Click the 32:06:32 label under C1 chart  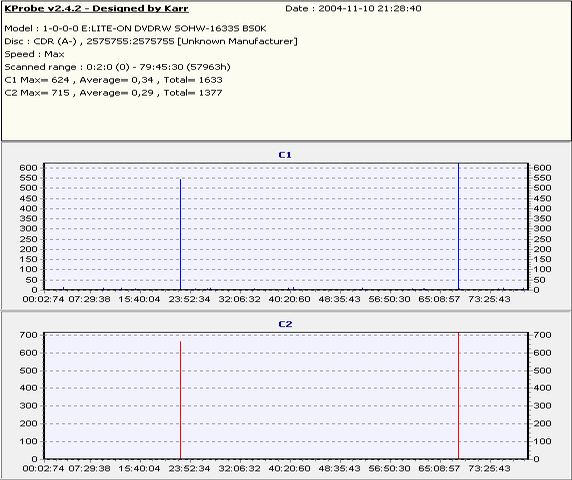tap(240, 299)
